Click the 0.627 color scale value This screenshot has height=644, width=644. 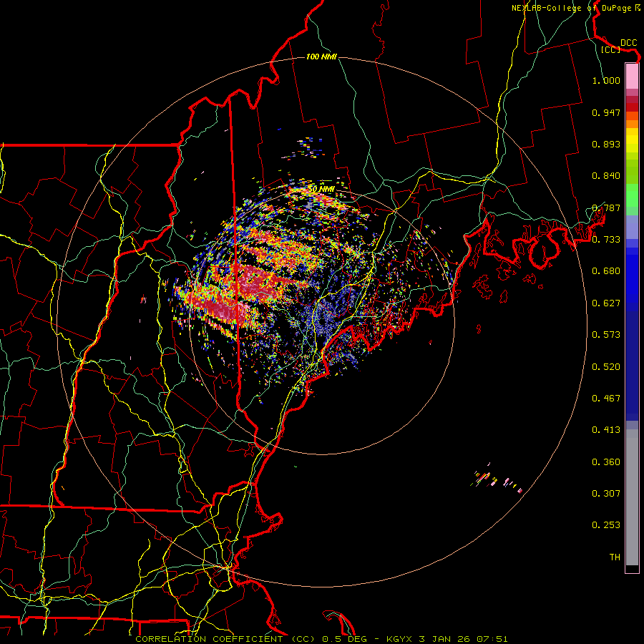[606, 303]
